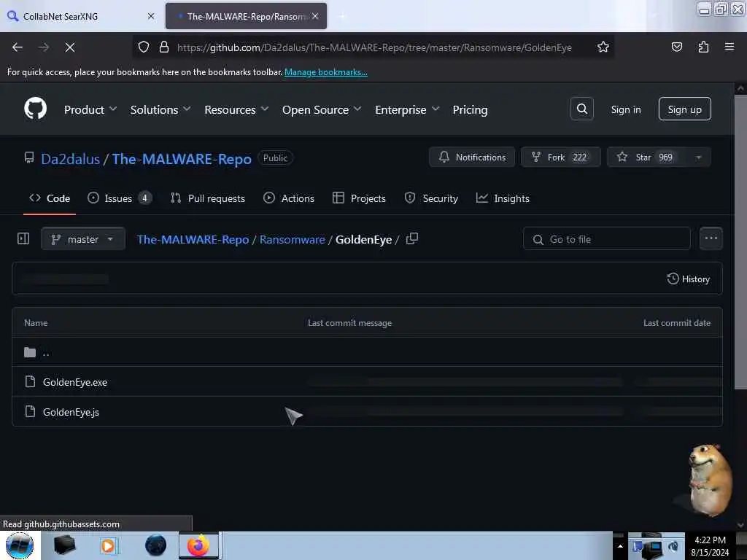
Task: Open the Pricing page link
Action: (470, 109)
